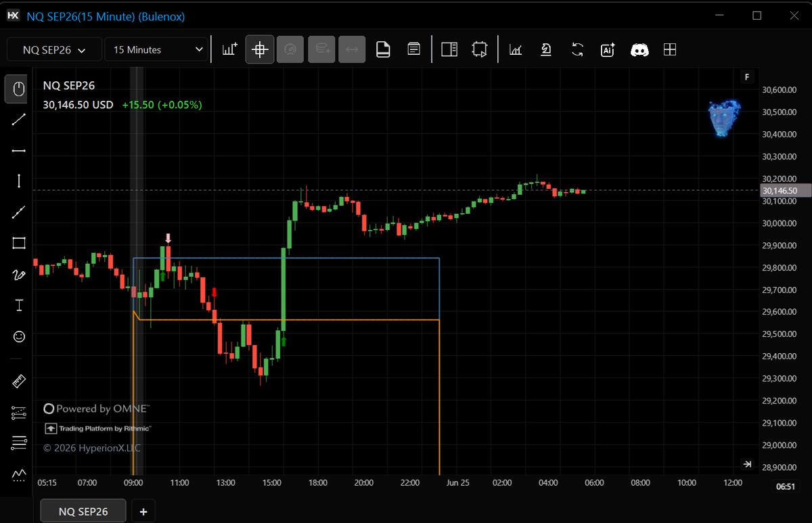Click the HX app logo in title bar
Screen dimensions: 812x523
click(x=13, y=16)
